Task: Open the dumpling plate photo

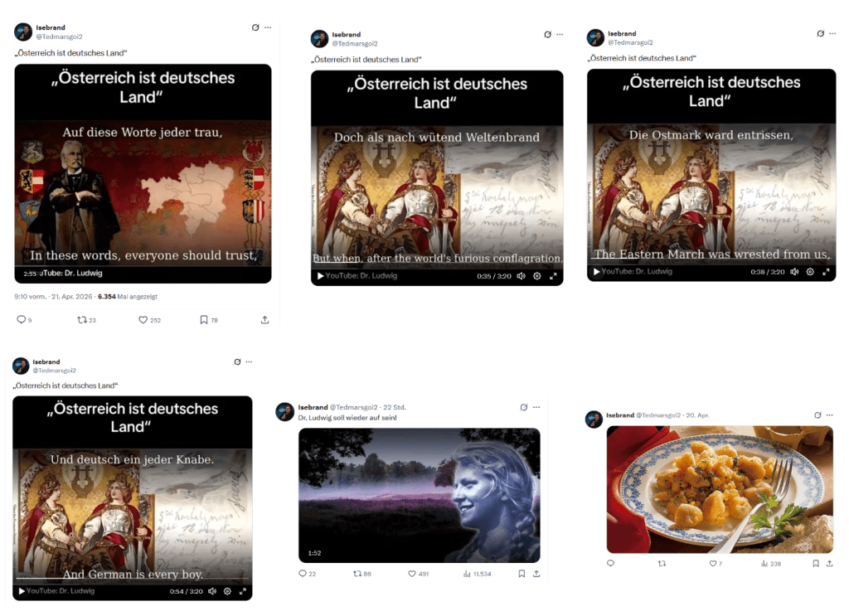Action: click(x=720, y=489)
